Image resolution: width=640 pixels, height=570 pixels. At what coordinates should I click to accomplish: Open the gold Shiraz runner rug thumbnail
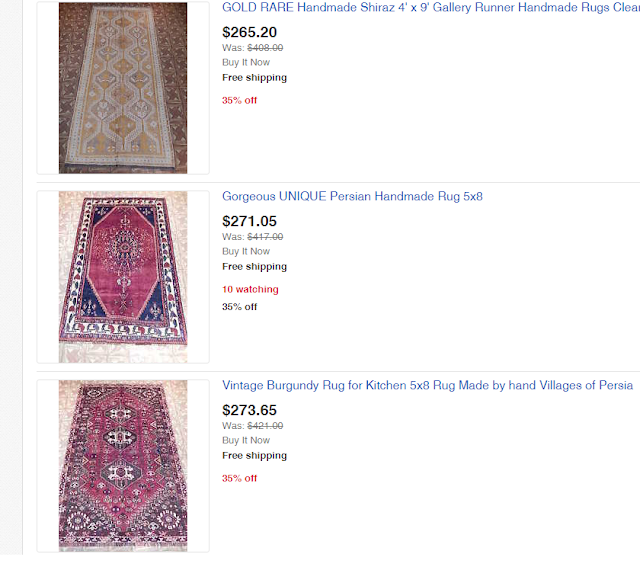coord(123,87)
